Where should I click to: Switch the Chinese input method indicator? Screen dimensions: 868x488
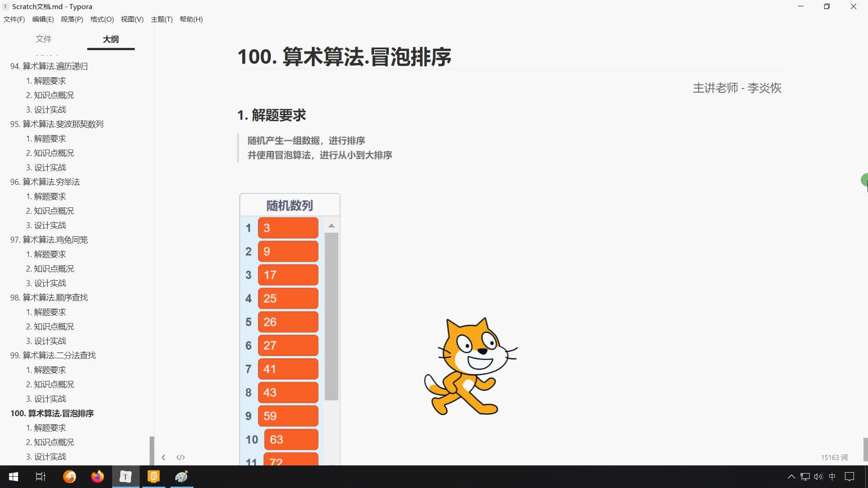(832, 477)
